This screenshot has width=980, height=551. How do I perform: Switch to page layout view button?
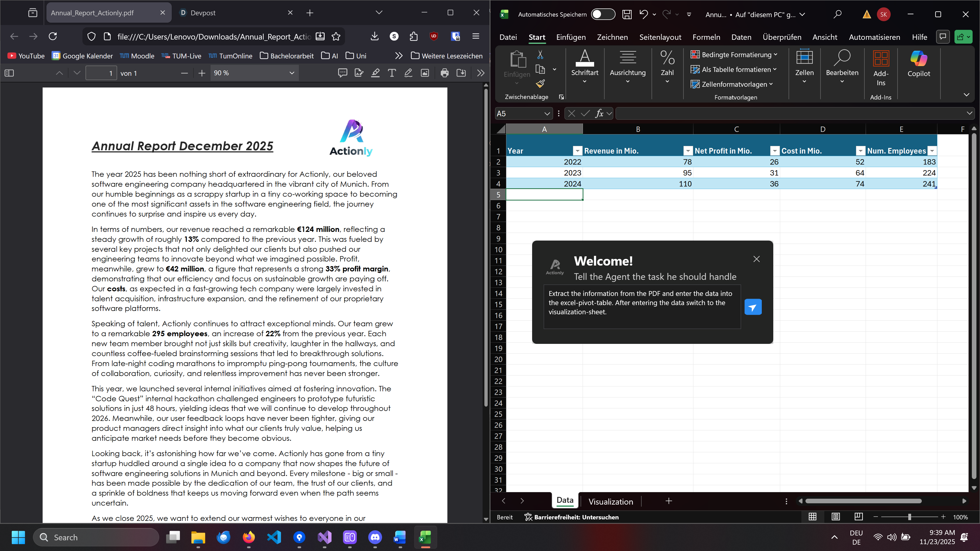(x=836, y=517)
